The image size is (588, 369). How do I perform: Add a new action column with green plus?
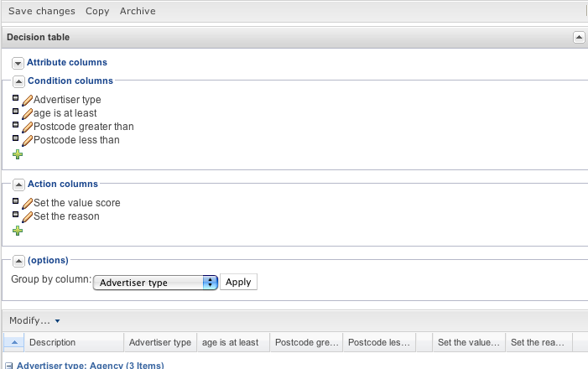click(x=18, y=231)
